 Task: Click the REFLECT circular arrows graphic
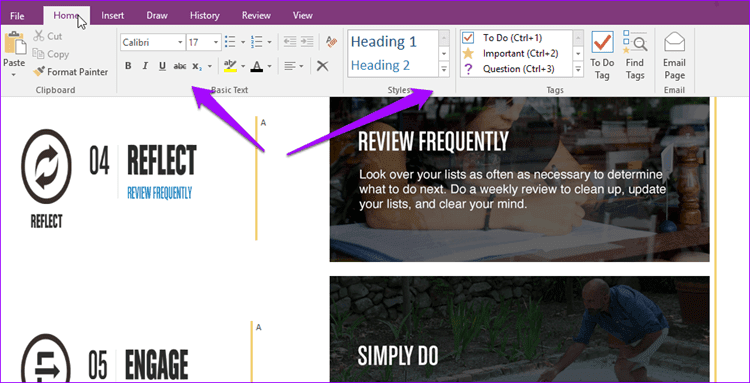click(46, 166)
